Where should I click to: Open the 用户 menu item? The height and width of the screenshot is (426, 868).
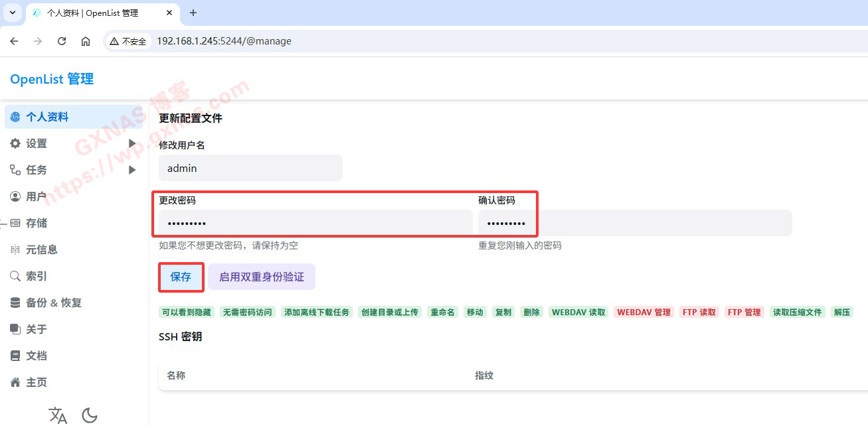36,196
